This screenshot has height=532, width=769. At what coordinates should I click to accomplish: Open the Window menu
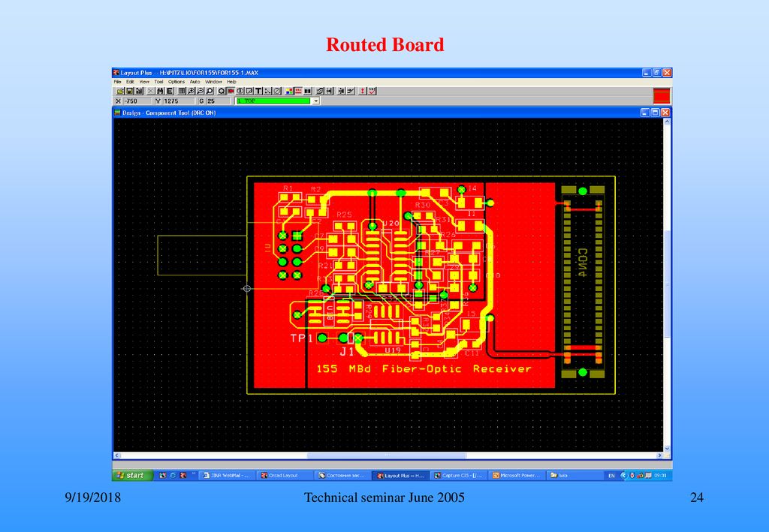[x=214, y=82]
